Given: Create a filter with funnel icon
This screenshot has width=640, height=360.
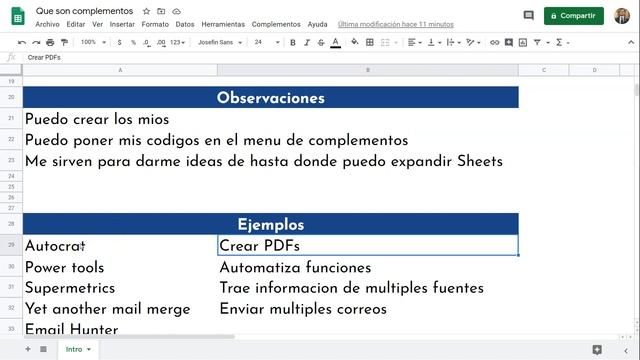Looking at the screenshot, I should click(537, 42).
